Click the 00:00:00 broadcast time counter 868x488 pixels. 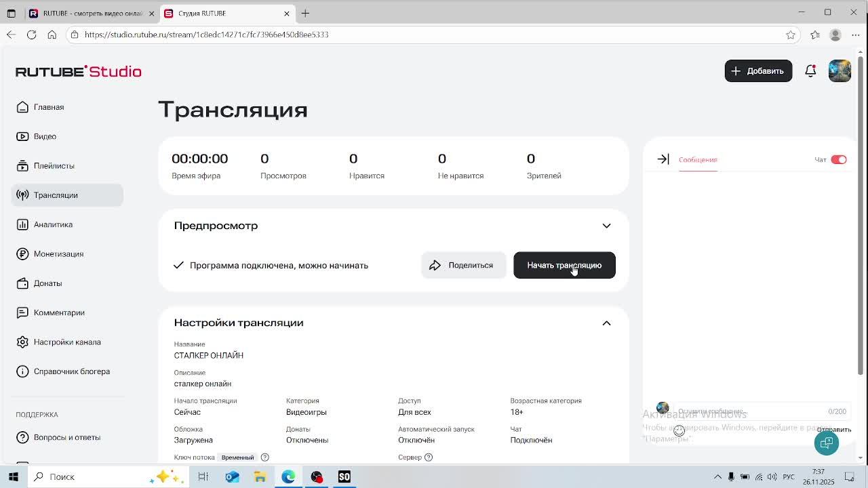coord(199,159)
